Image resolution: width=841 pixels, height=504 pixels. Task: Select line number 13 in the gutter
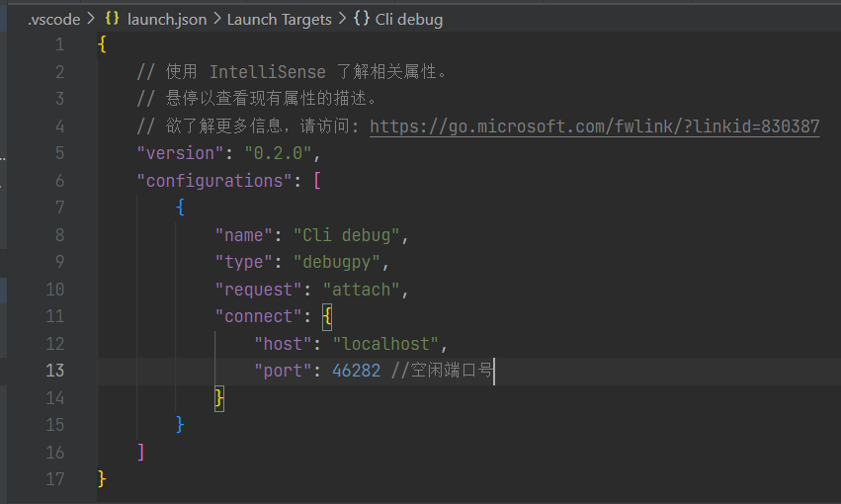click(55, 371)
